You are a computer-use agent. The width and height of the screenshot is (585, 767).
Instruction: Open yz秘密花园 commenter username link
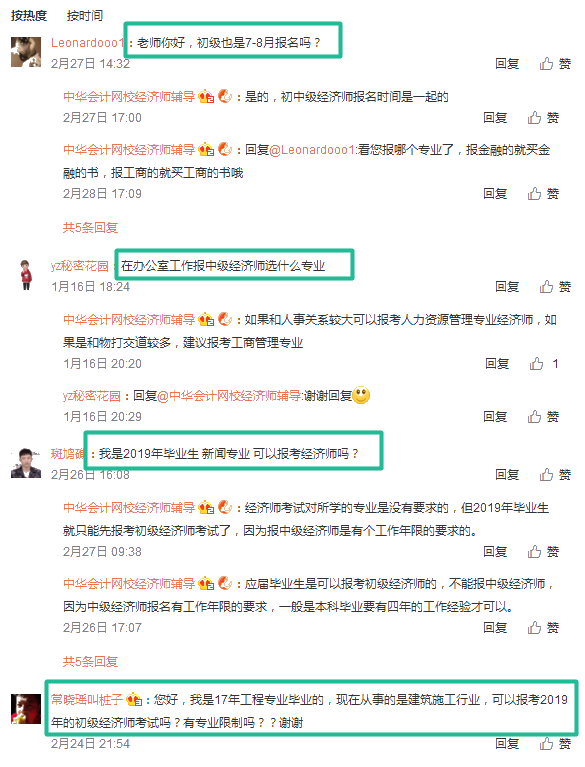(80, 266)
